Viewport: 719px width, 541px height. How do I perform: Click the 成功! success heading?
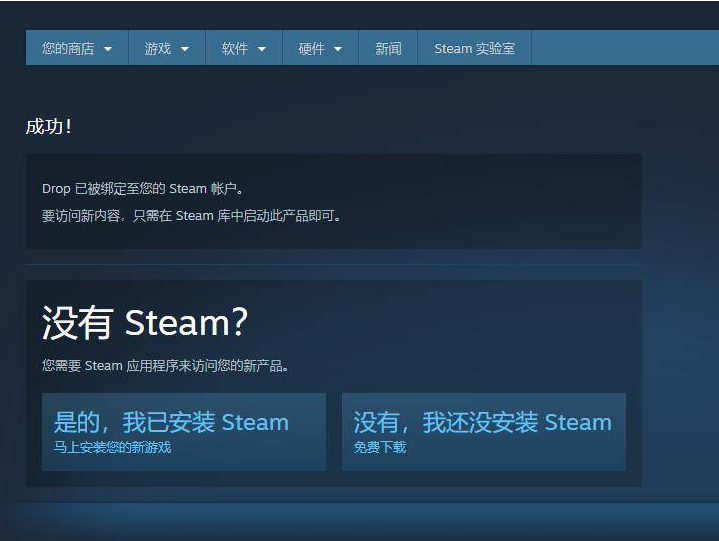(49, 127)
